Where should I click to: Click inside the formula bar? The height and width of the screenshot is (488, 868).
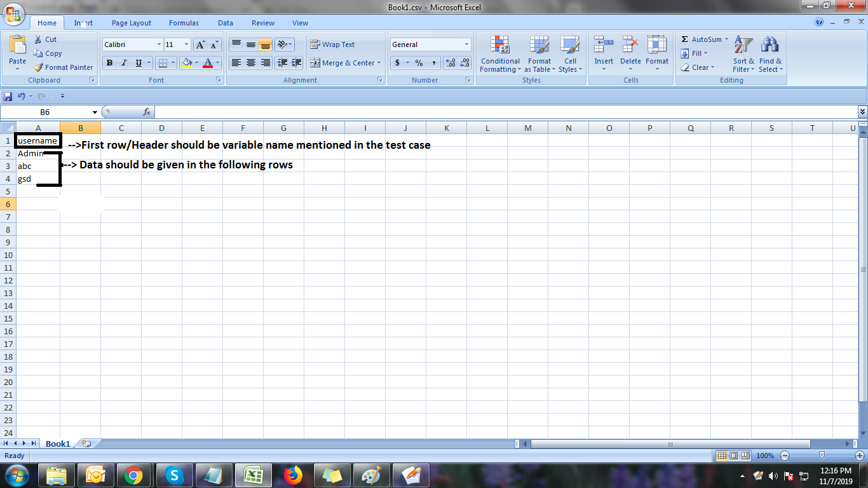505,112
